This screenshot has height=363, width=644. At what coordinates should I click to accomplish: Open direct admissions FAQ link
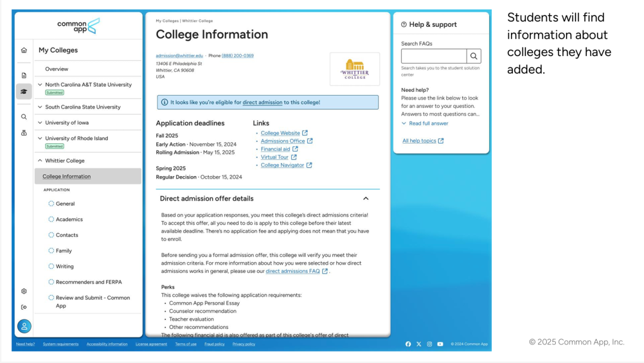292,271
